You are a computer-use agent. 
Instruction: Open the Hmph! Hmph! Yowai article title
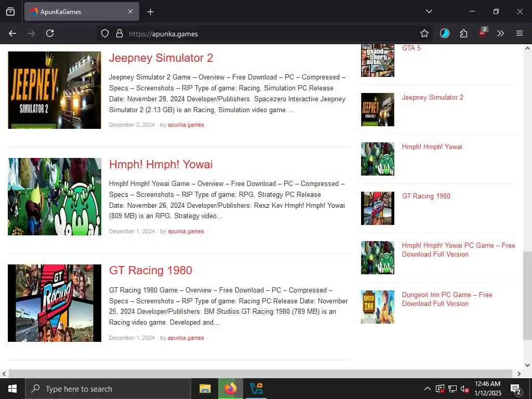(x=161, y=165)
